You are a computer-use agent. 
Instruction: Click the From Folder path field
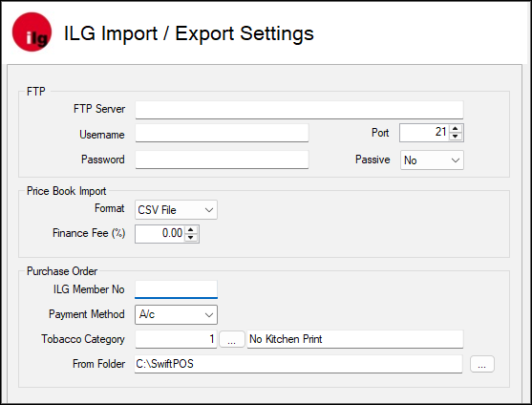(298, 364)
